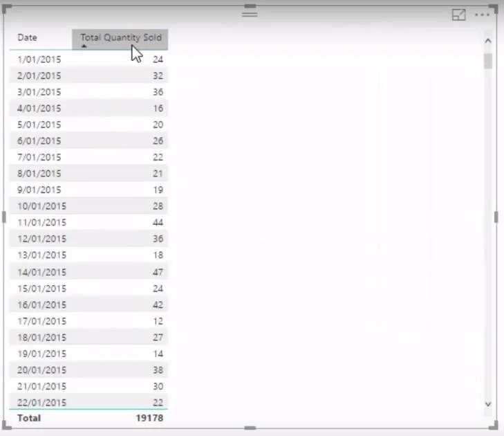Select the 22/01/2015 date cell
504x436 pixels.
click(x=41, y=403)
